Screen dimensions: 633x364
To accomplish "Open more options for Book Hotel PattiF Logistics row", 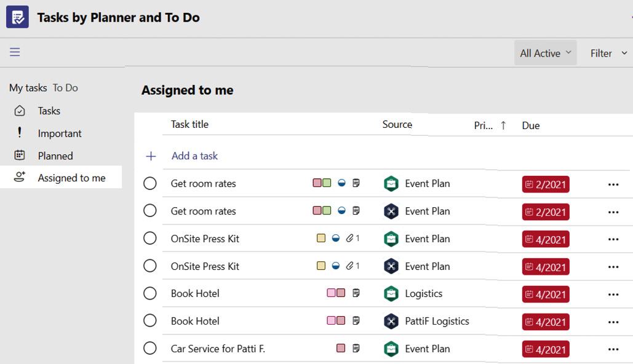I will point(613,322).
